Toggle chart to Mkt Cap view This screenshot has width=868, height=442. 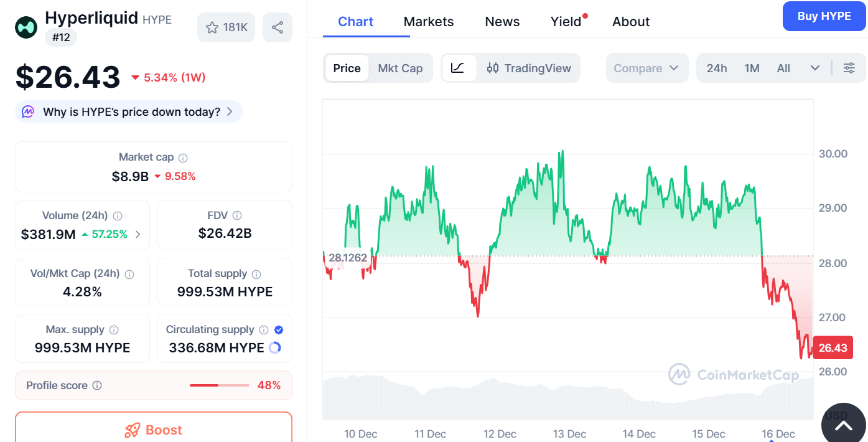click(400, 68)
